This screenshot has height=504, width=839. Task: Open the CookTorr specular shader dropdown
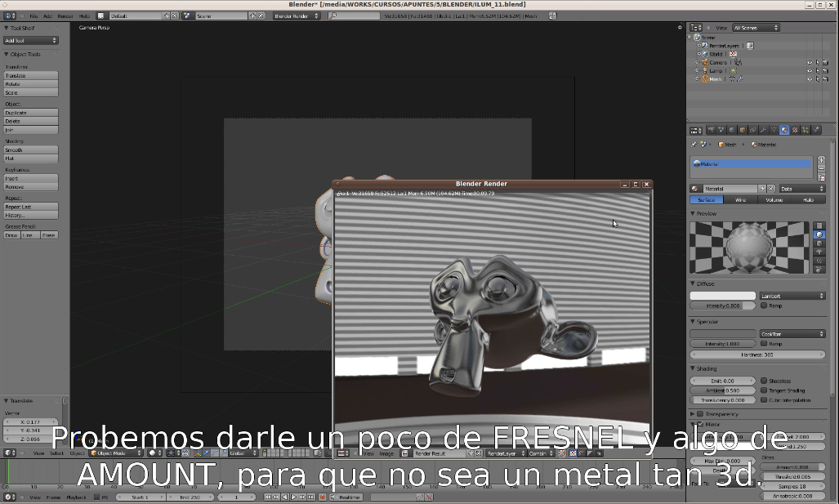(792, 334)
